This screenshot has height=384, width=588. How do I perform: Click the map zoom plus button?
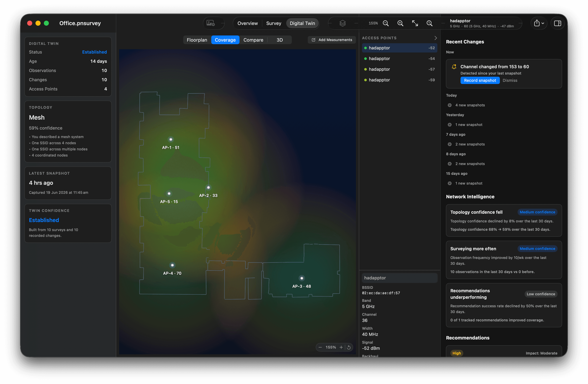341,347
